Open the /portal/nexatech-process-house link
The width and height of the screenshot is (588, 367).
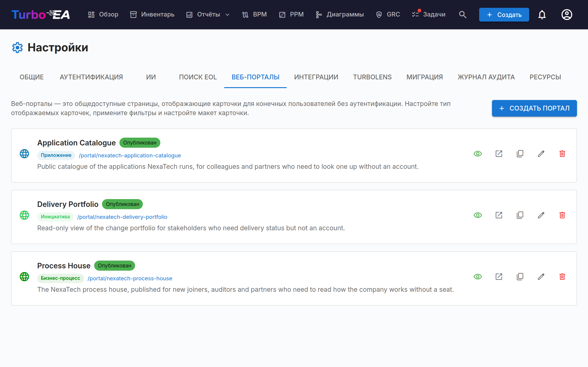(130, 278)
